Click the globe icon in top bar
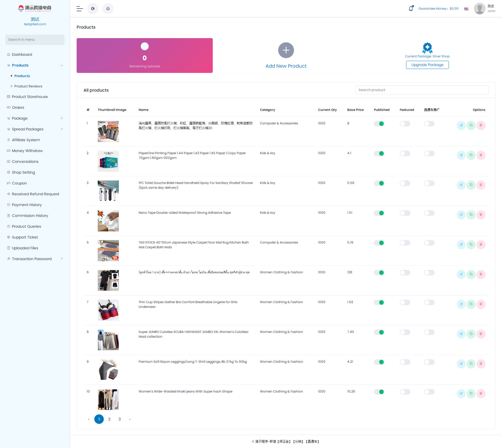 click(93, 9)
